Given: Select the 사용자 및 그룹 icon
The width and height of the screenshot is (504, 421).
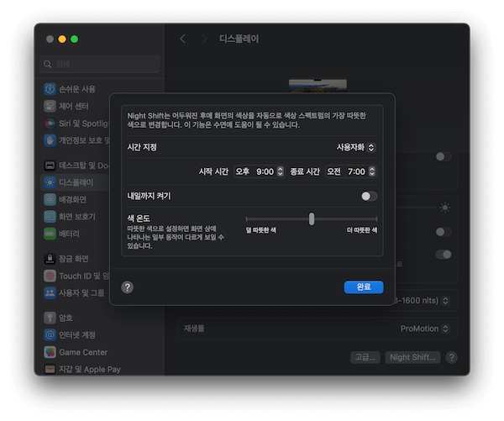Looking at the screenshot, I should tap(50, 292).
